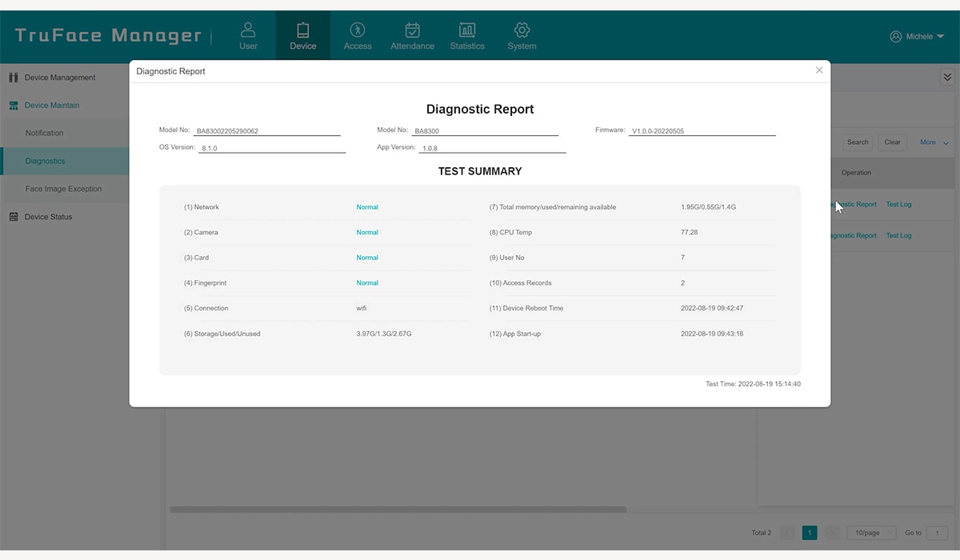Image resolution: width=960 pixels, height=560 pixels.
Task: Click the Device Management sidebar icon
Action: 13,77
